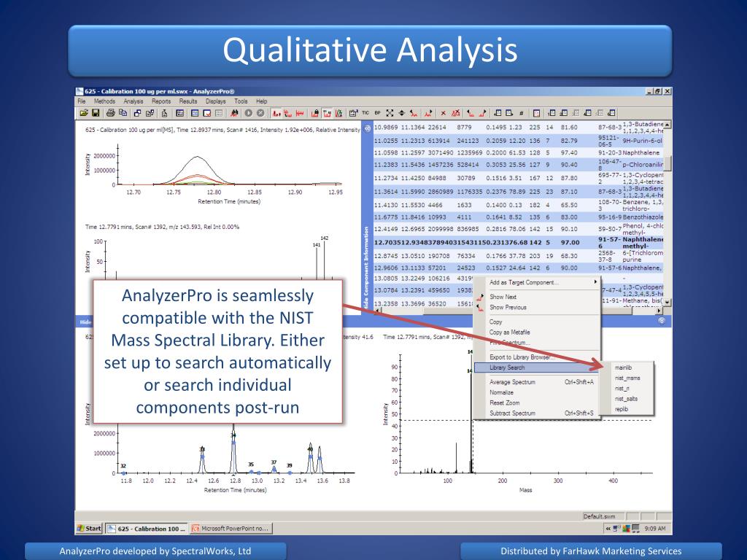Viewport: 747px width, 560px height.
Task: Click the round stop toolbar button
Action: pos(260,113)
